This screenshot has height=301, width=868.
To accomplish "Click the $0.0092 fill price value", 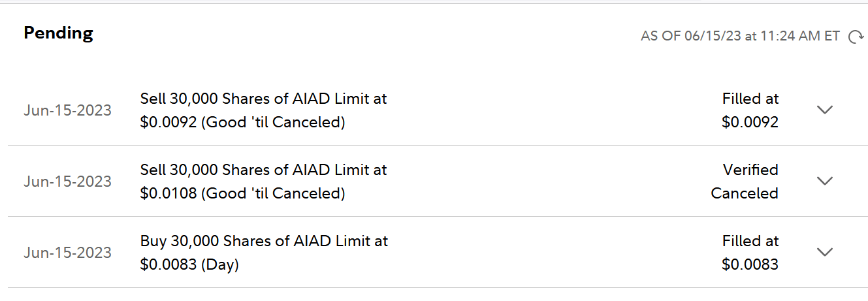I will 750,122.
